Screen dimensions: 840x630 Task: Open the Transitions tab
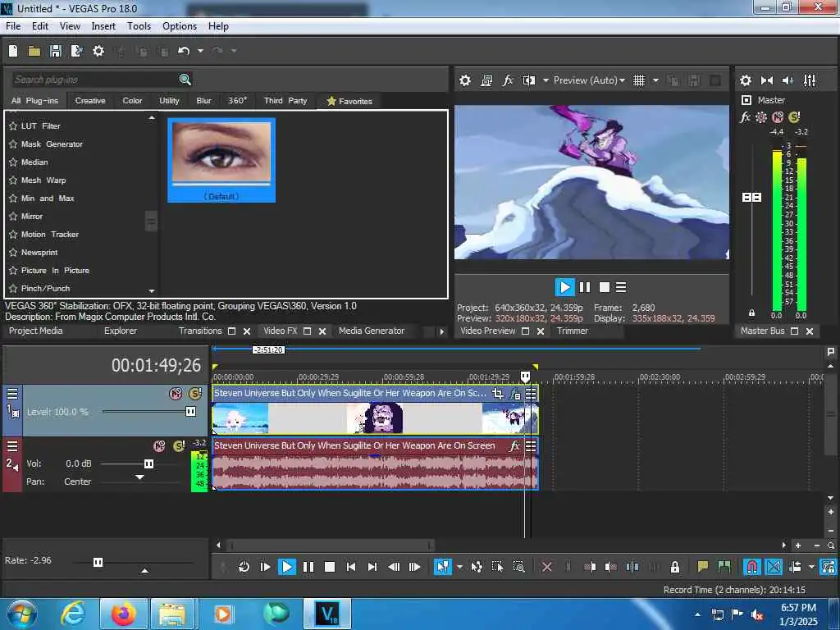200,331
